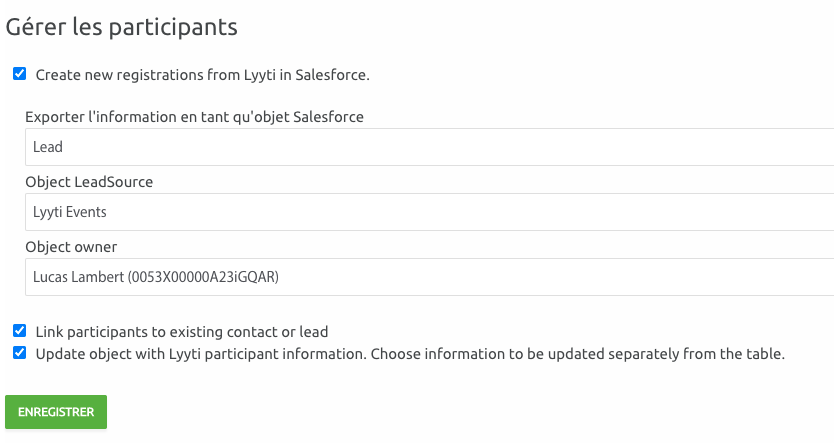Viewport: 834px width, 443px height.
Task: Click the 'Gérer les participants' heading
Action: click(x=121, y=26)
